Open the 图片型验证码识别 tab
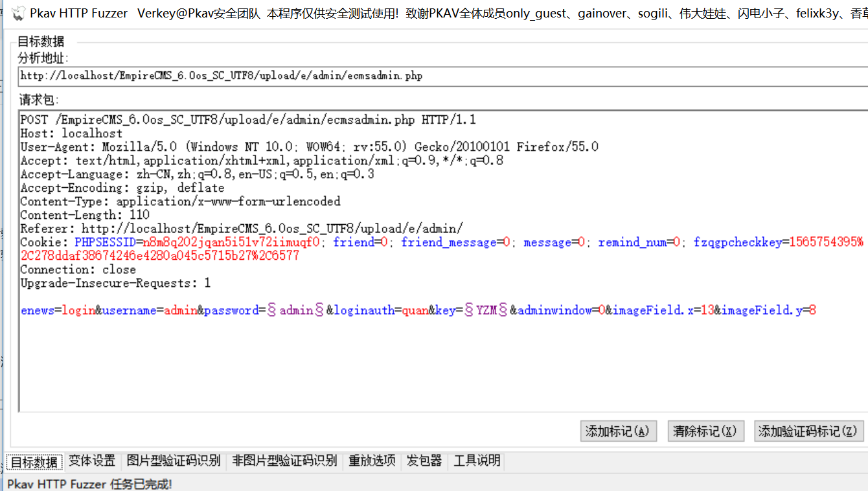The width and height of the screenshot is (868, 491). coord(174,461)
